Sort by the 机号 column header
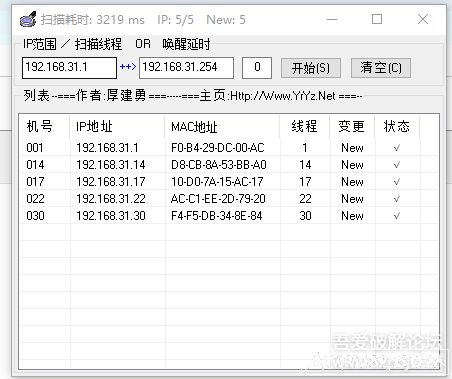The height and width of the screenshot is (379, 452). 44,127
